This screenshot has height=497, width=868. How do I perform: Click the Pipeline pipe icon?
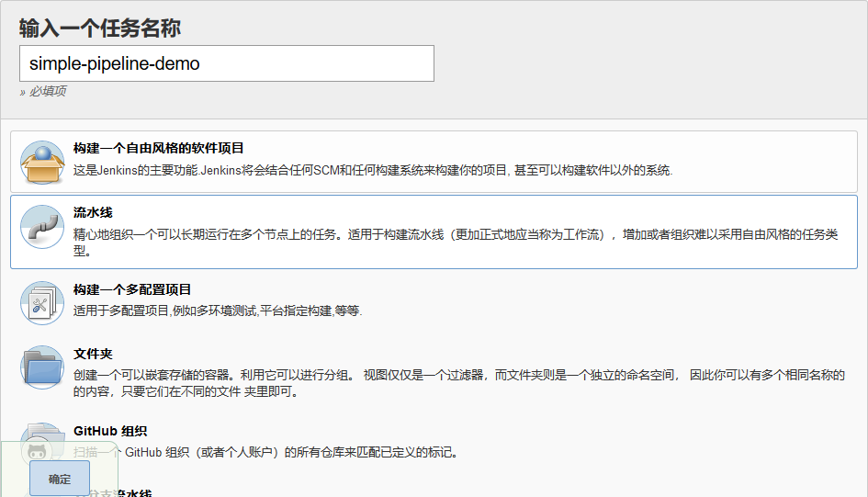click(42, 227)
